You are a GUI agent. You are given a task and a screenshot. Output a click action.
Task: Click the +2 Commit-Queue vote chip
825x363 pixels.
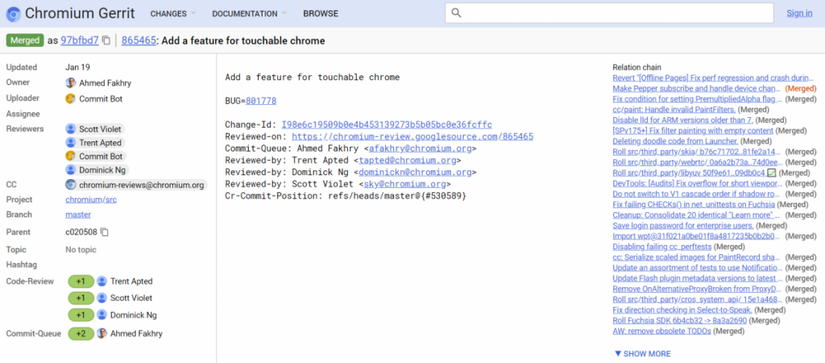click(x=81, y=334)
